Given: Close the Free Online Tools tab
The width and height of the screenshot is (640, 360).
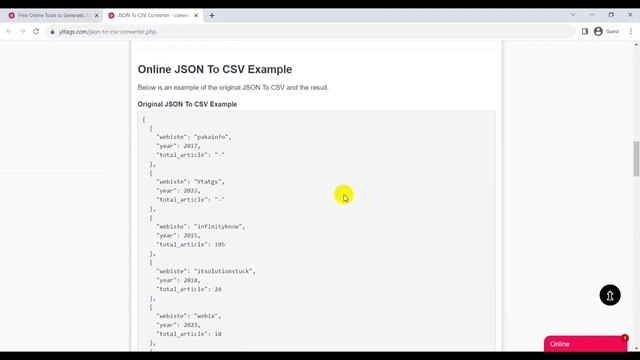Looking at the screenshot, I should (x=97, y=16).
